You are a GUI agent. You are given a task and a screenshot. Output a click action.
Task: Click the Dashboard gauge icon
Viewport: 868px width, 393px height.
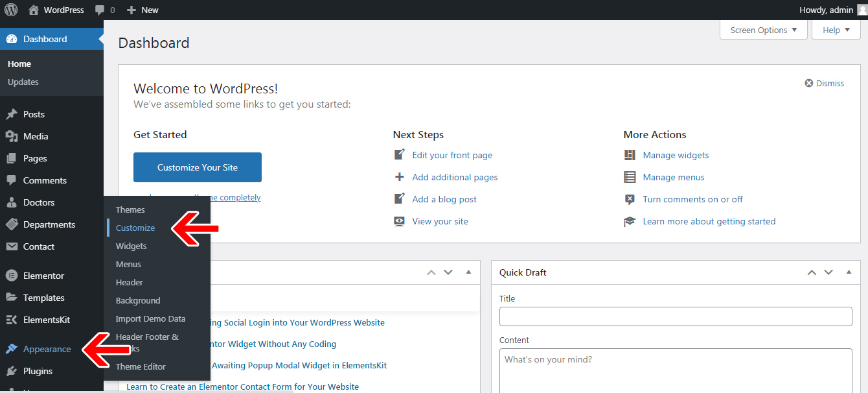12,39
